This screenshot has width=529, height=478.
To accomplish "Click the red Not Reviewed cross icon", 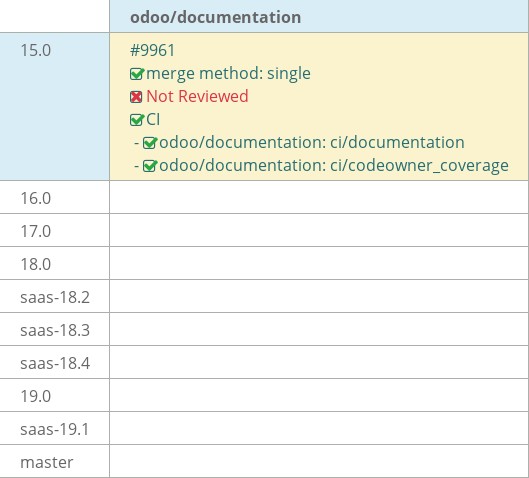I will (x=136, y=97).
